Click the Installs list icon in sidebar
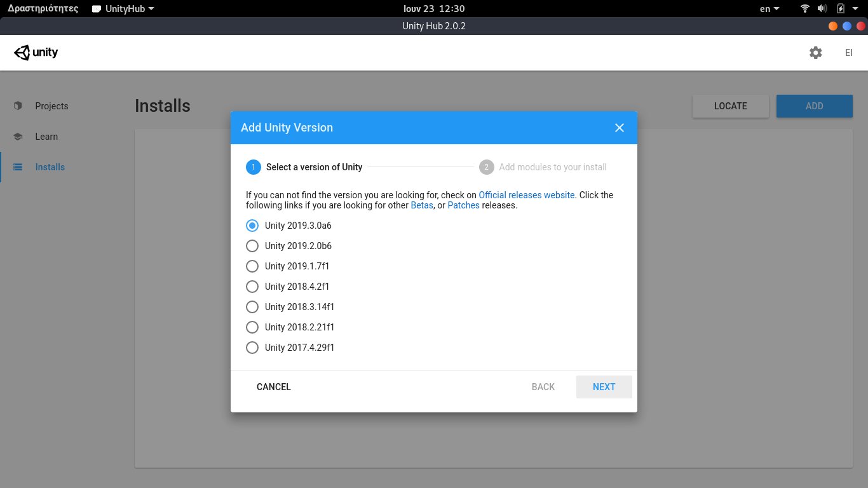Screen dimensions: 868x488 [x=18, y=167]
